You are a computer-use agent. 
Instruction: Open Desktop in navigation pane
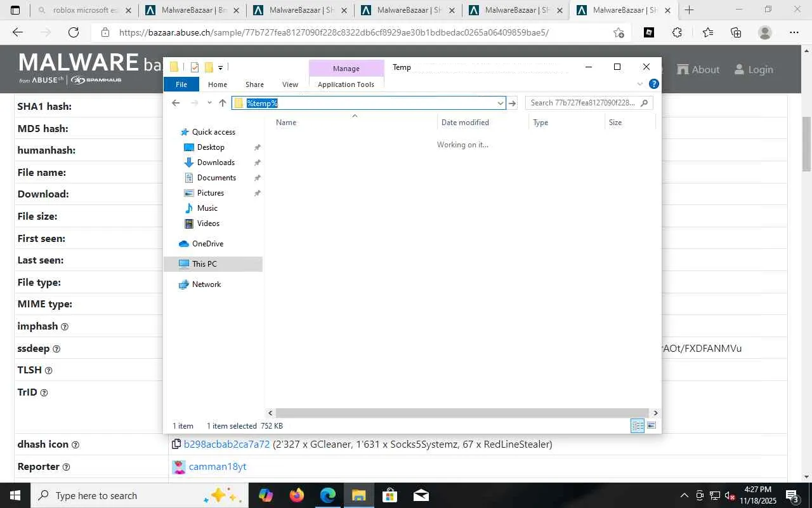[x=211, y=147]
